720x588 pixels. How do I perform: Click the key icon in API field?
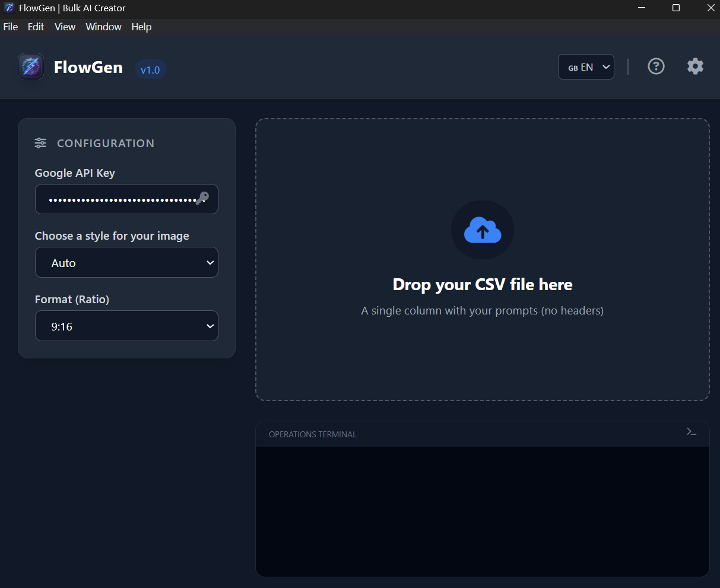pos(202,198)
